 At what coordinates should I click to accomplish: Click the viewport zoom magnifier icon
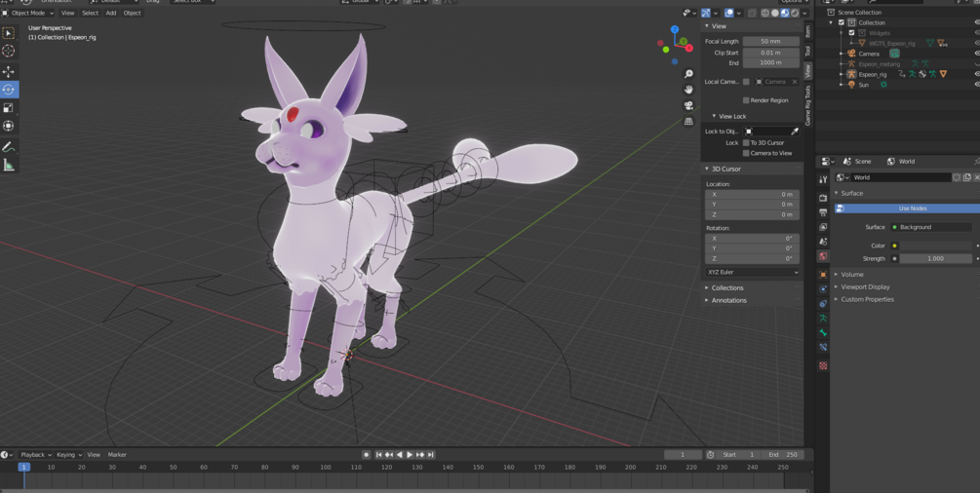[688, 74]
